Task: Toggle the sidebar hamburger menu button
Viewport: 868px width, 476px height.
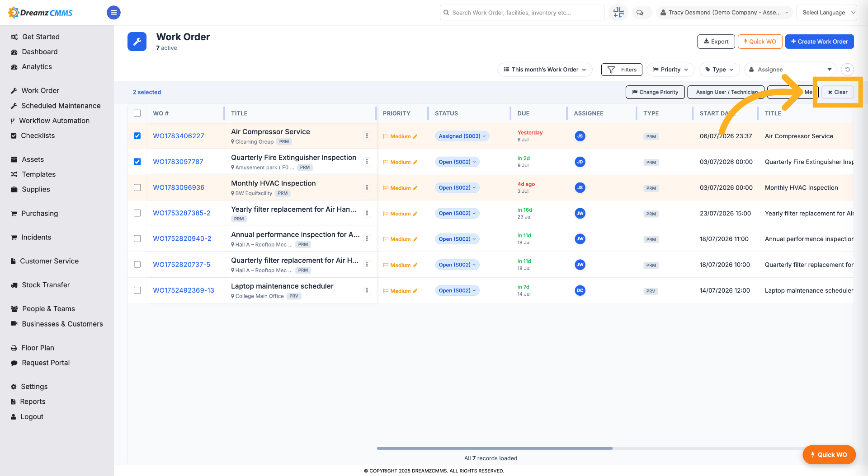Action: (x=113, y=13)
